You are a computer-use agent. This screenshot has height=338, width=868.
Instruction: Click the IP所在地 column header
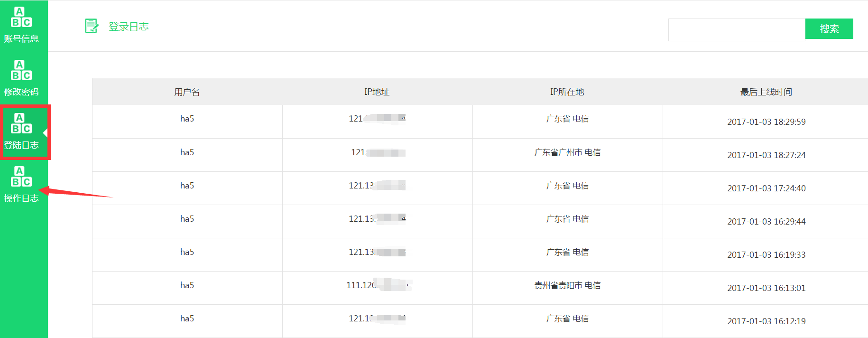[567, 92]
